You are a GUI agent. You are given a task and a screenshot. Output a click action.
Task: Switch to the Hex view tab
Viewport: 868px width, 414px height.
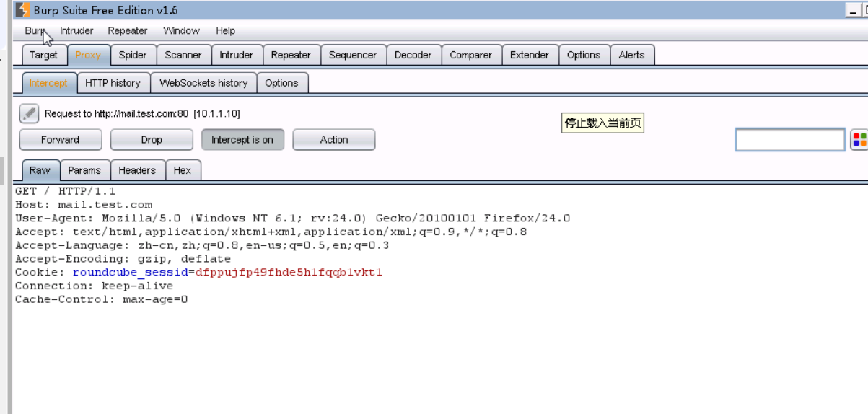[183, 170]
